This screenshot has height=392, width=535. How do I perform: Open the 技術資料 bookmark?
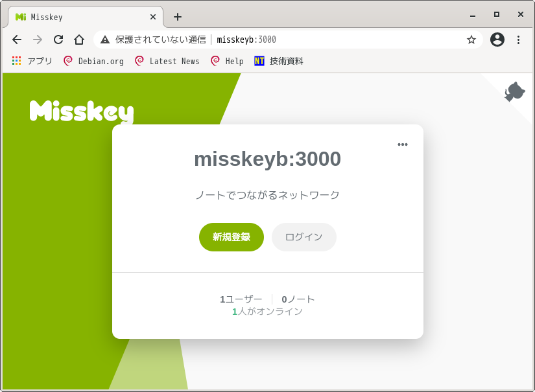pos(279,61)
